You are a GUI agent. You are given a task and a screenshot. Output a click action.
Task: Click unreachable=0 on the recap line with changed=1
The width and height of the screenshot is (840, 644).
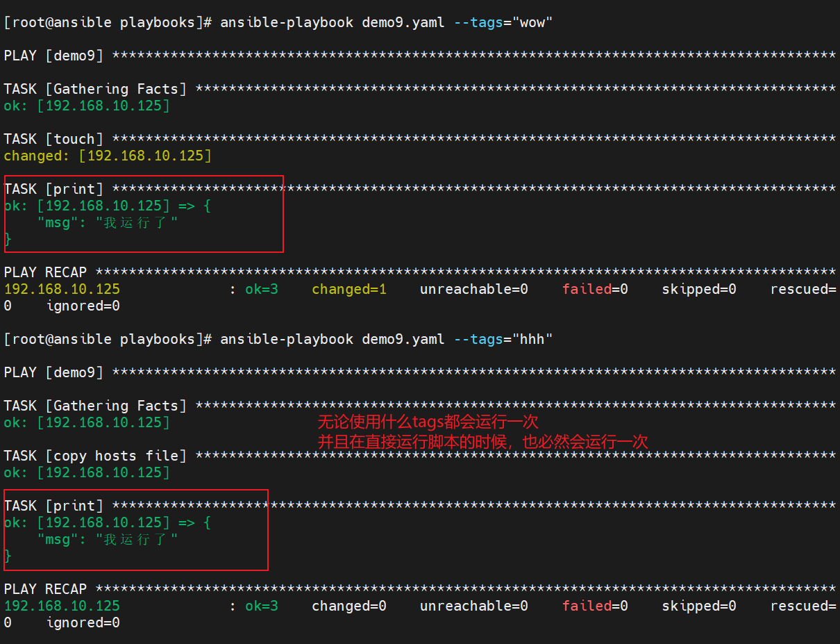474,289
